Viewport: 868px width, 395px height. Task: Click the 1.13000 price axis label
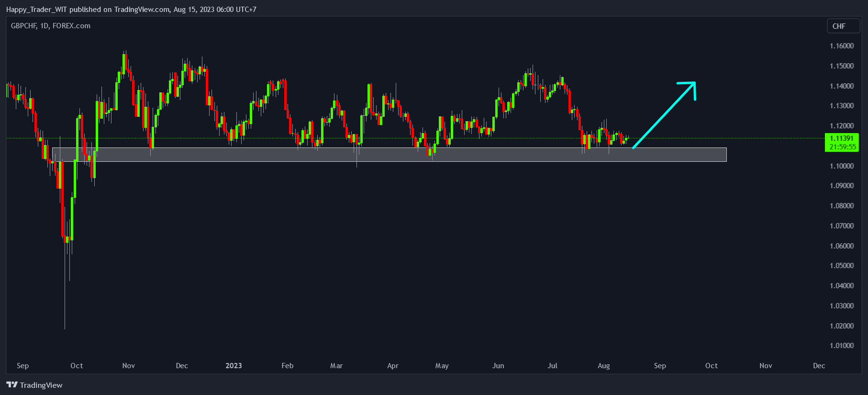(842, 106)
